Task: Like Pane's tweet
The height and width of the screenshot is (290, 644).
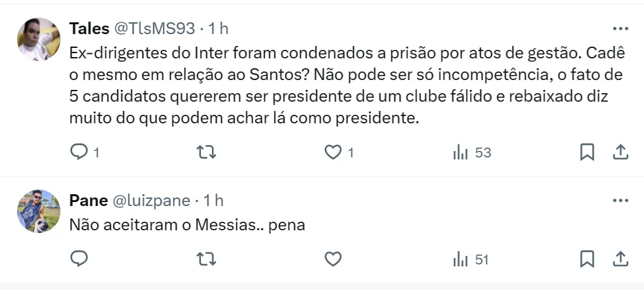Action: click(x=333, y=259)
